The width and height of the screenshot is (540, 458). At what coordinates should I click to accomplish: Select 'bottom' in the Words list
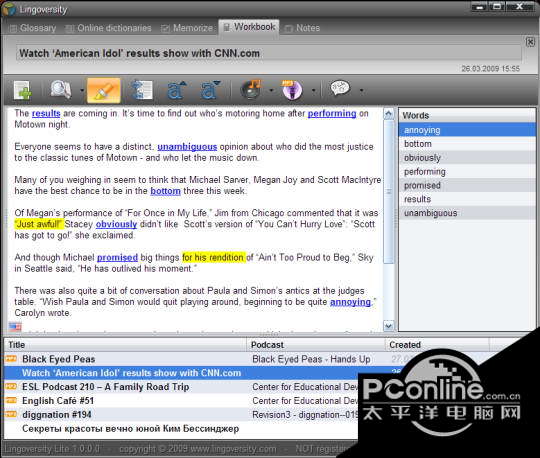coord(467,144)
